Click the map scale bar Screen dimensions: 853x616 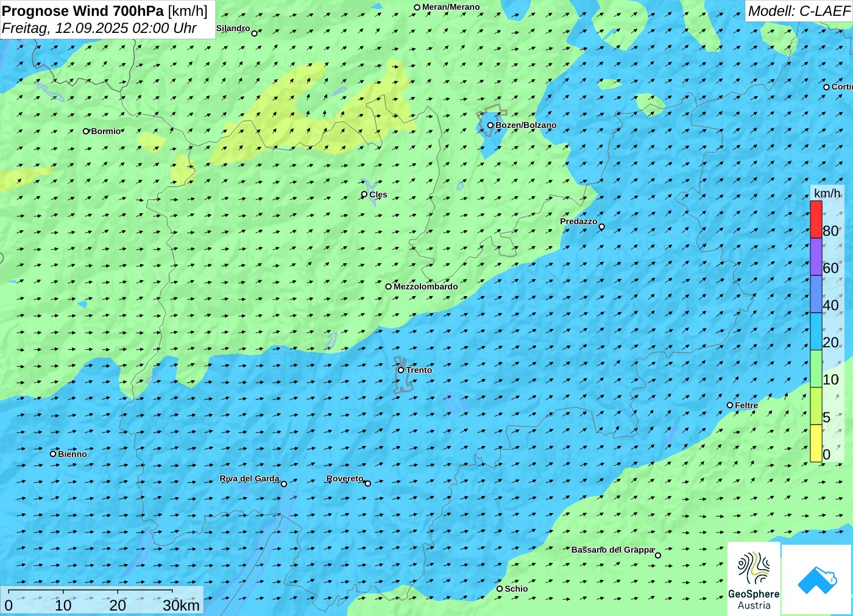(x=90, y=591)
